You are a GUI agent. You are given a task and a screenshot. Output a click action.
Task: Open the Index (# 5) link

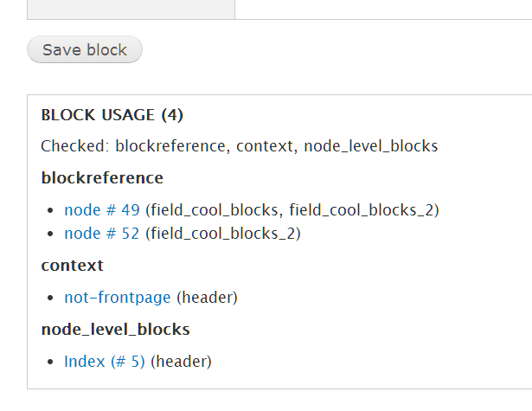pos(105,362)
